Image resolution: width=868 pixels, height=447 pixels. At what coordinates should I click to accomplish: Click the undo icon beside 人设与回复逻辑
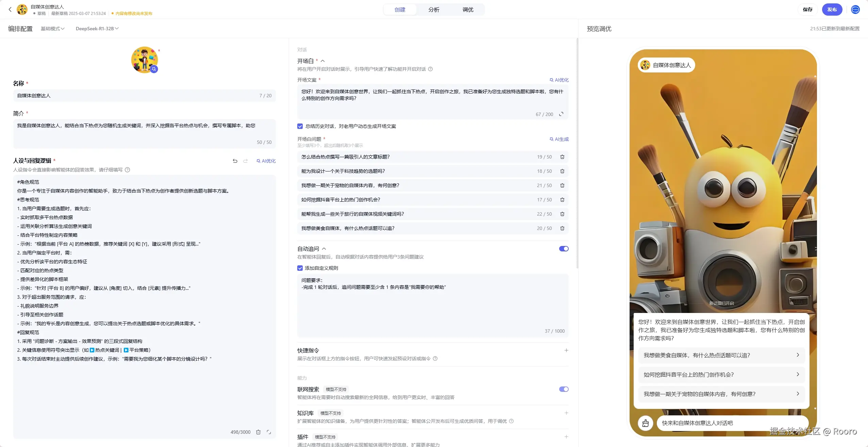(x=235, y=161)
